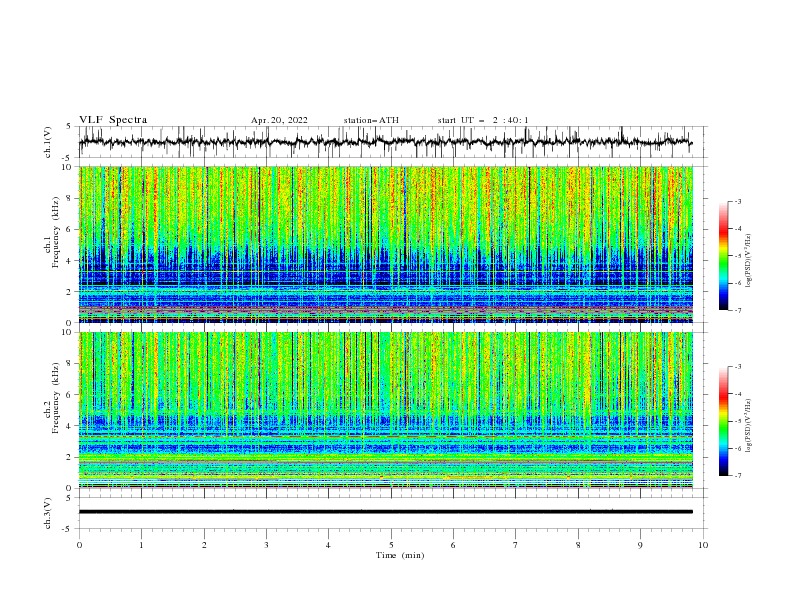Click the time axis tick label "7"
The height and width of the screenshot is (612, 792).
tap(516, 545)
